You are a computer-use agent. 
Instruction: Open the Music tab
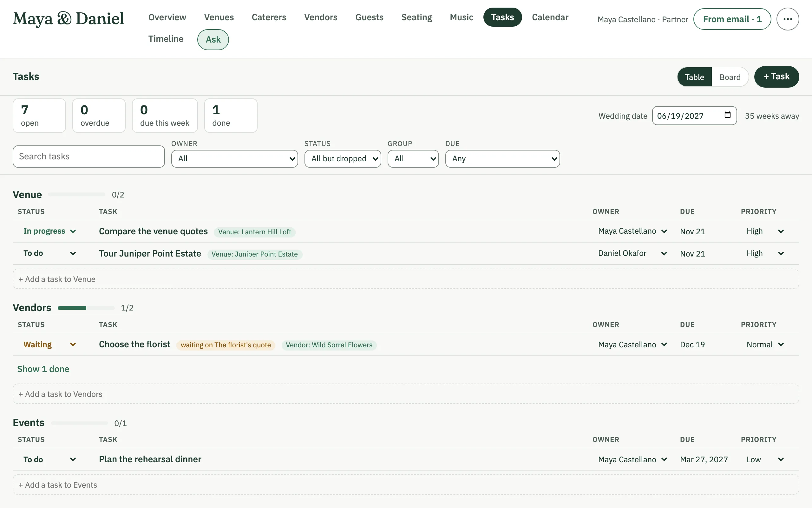(462, 17)
